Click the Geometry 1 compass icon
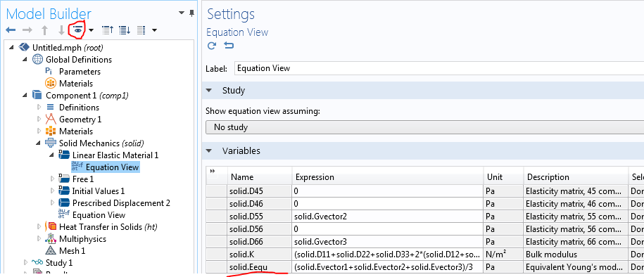The height and width of the screenshot is (277, 644). click(x=50, y=119)
